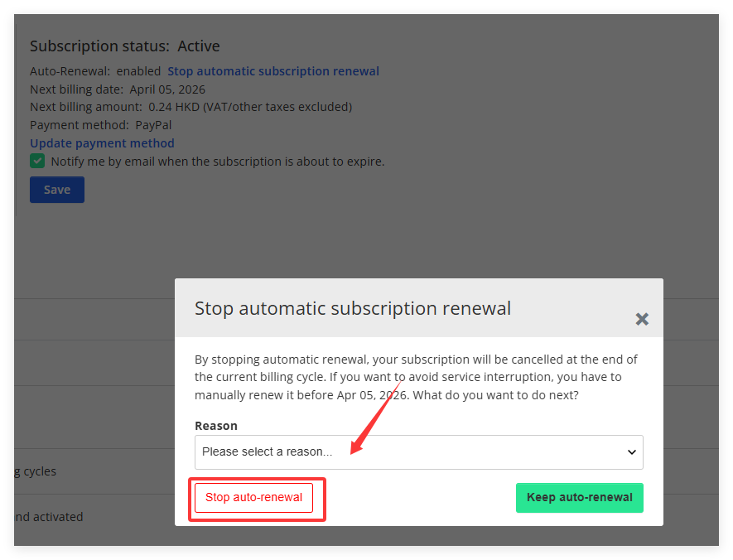The image size is (733, 560).
Task: Follow the Update payment method link
Action: tap(102, 143)
